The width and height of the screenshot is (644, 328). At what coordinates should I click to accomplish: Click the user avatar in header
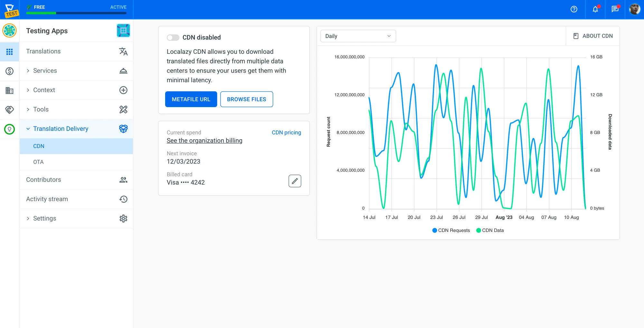tap(634, 9)
